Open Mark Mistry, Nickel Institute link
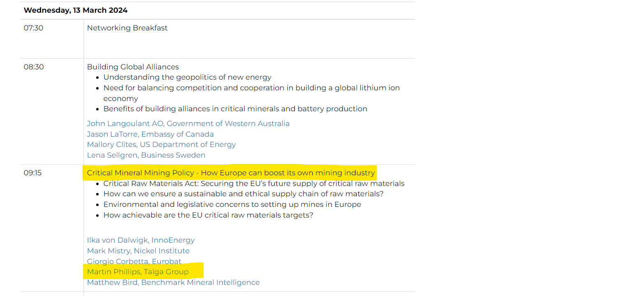This screenshot has width=644, height=296. pos(138,251)
